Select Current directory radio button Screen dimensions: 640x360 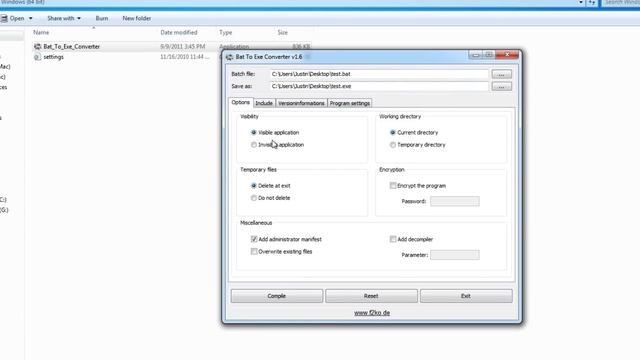point(393,133)
